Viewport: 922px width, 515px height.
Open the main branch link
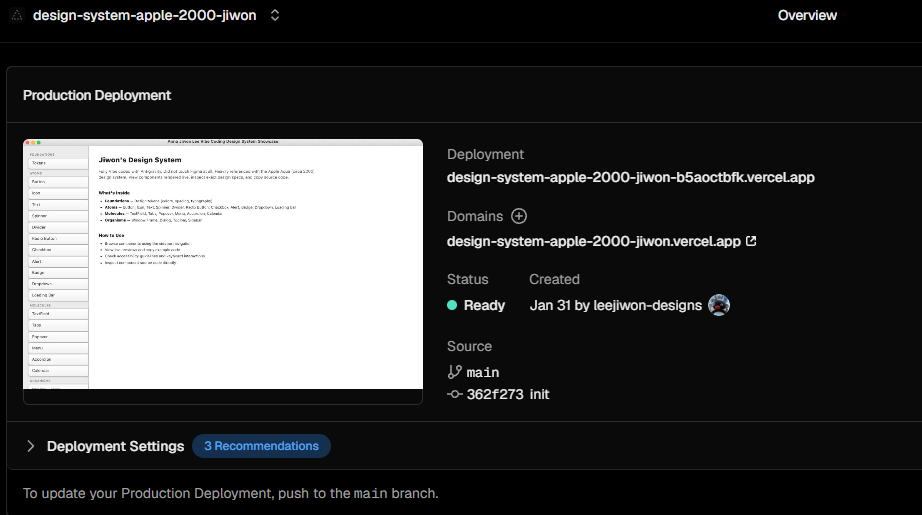pos(482,373)
